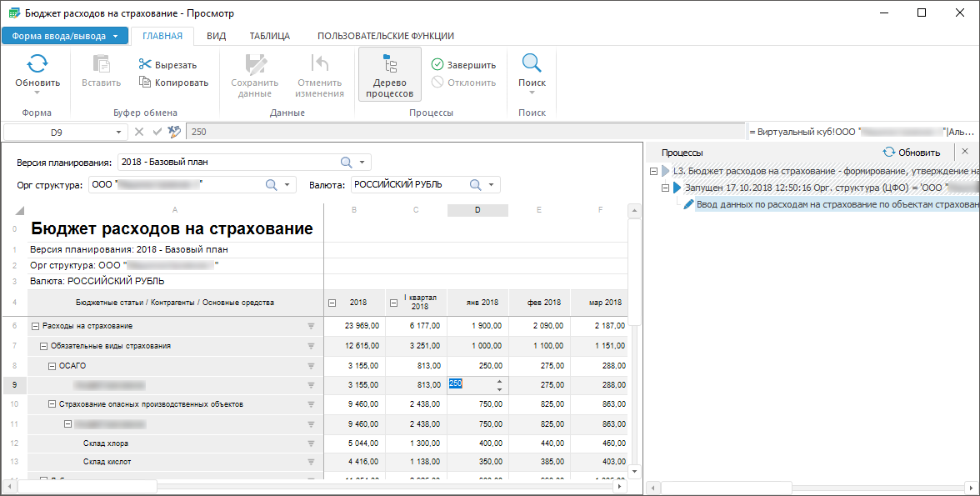Open the cell name box dropdown
This screenshot has height=496, width=980.
118,132
